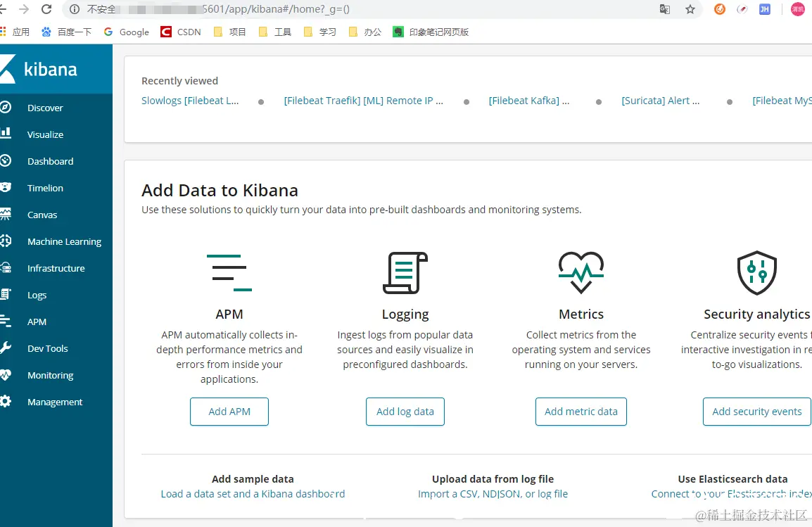
Task: Click the Monitoring heartbeat icon
Action: (x=5, y=375)
